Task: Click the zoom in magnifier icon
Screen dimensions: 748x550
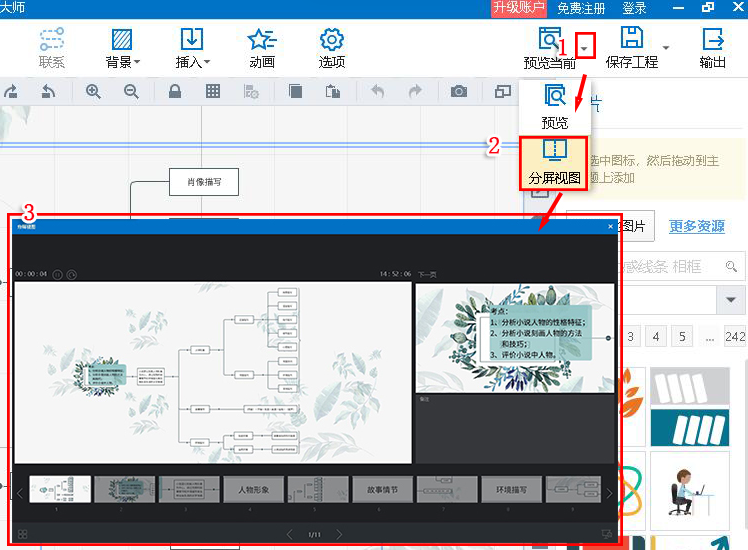Action: [x=93, y=92]
